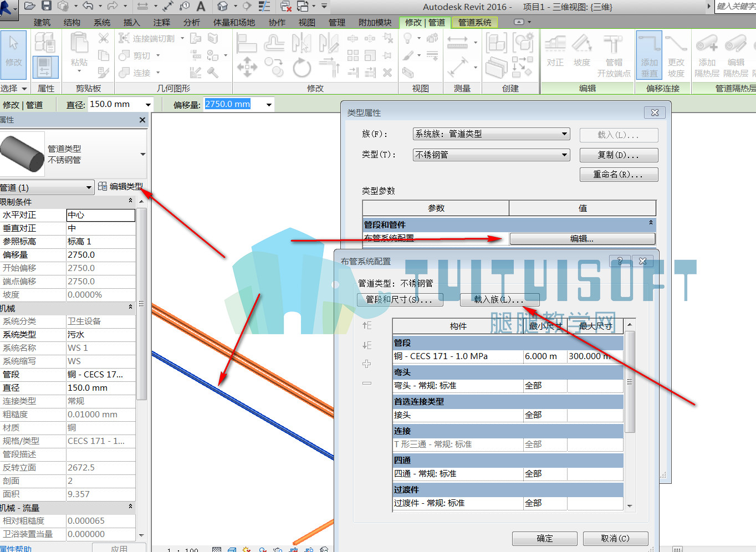
Task: Click the Rotate tool in Modify panel
Action: coord(302,68)
